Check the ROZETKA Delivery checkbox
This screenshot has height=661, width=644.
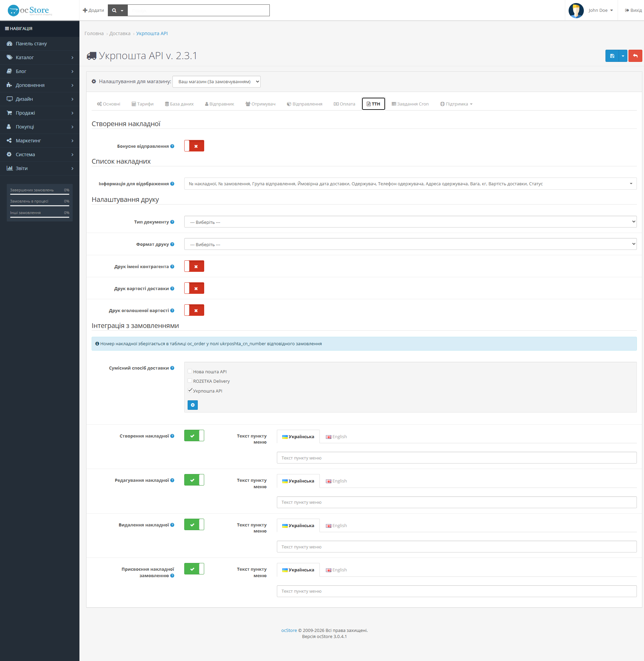pyautogui.click(x=190, y=381)
